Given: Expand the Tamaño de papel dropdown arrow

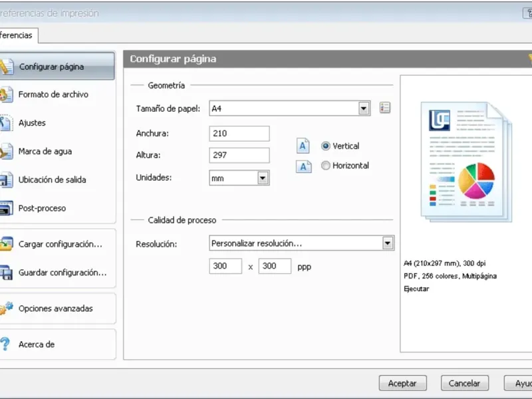Looking at the screenshot, I should pos(364,108).
